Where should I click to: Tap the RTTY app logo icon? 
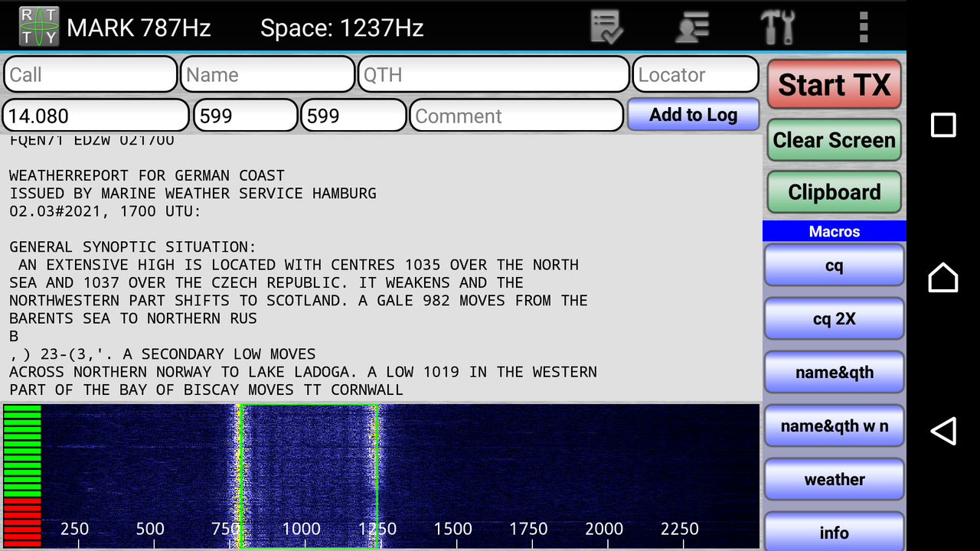(38, 28)
